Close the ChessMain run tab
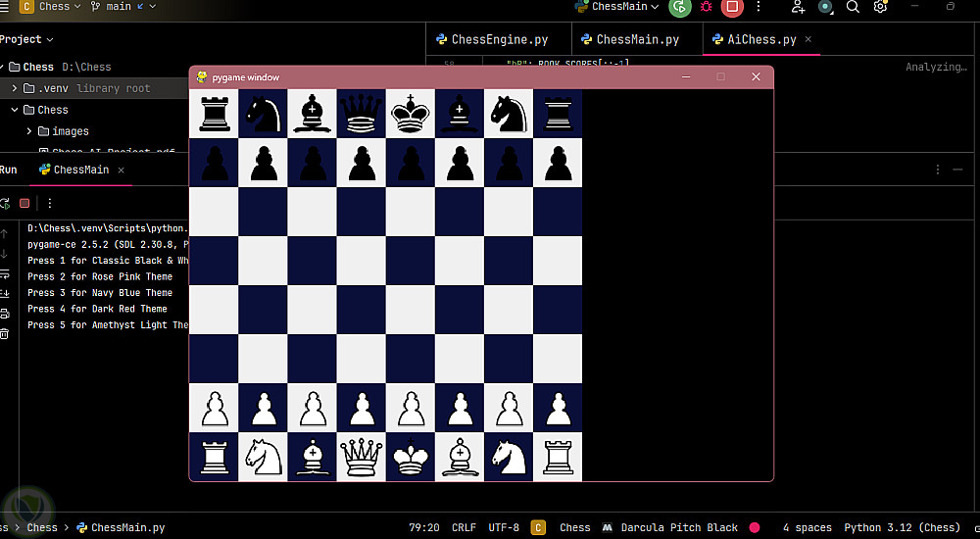Screen dimensions: 980x539 122,171
